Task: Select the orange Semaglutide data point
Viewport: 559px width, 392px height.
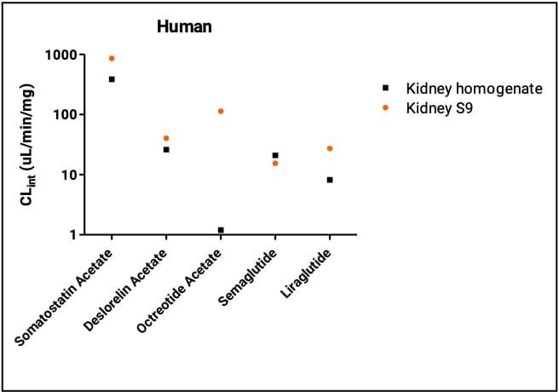Action: point(275,163)
